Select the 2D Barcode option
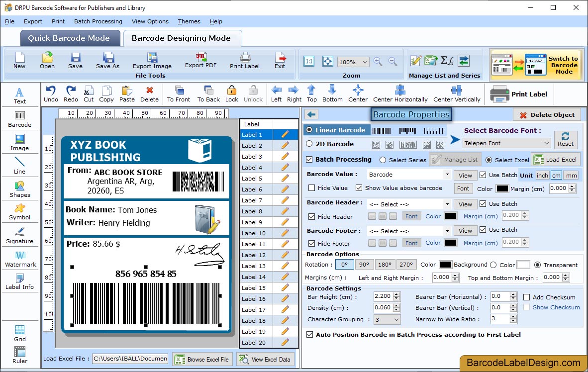The width and height of the screenshot is (588, 372). click(x=309, y=144)
